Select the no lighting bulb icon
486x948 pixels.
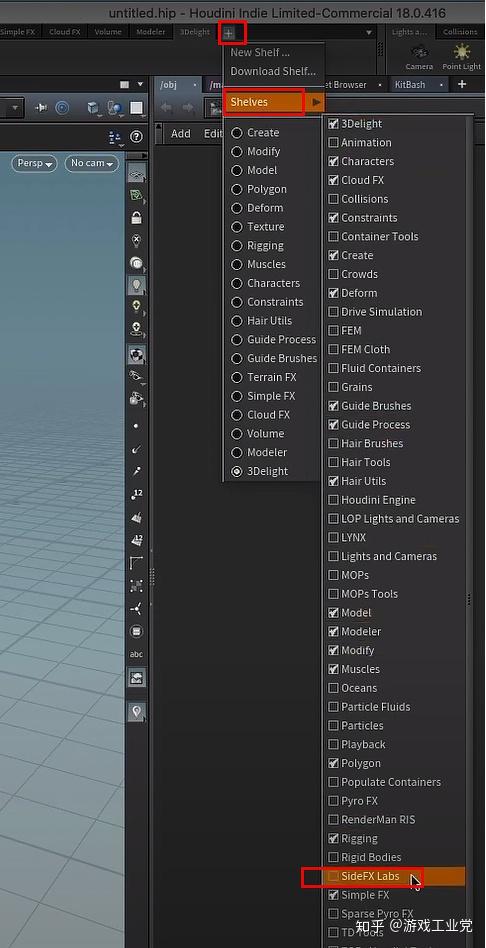(137, 240)
